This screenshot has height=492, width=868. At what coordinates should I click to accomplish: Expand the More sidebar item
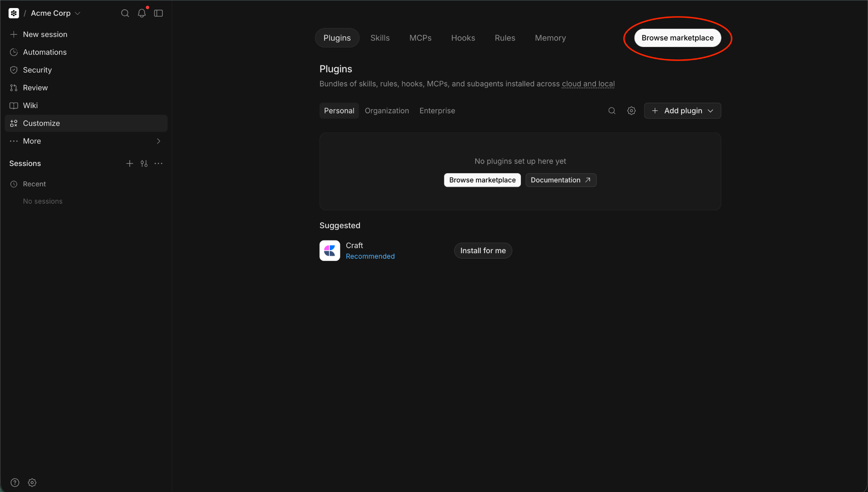pyautogui.click(x=86, y=141)
